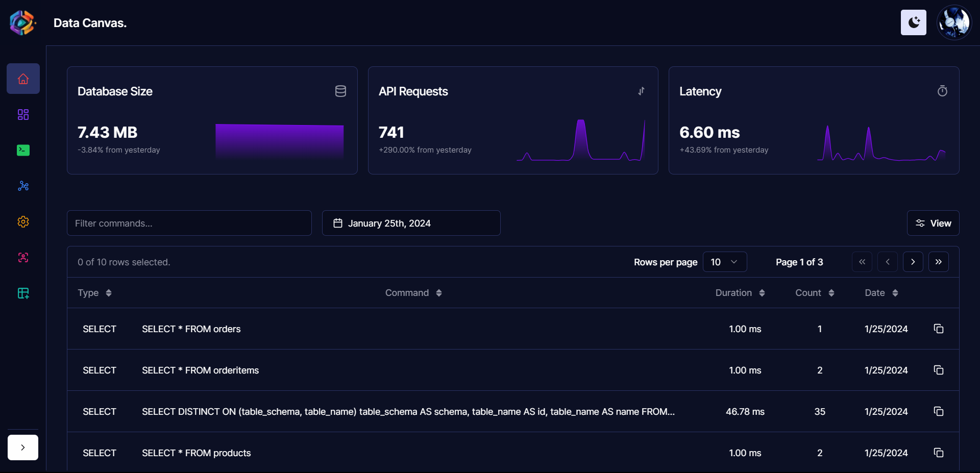Expand the sidebar with the arrow button
980x473 pixels.
tap(23, 447)
